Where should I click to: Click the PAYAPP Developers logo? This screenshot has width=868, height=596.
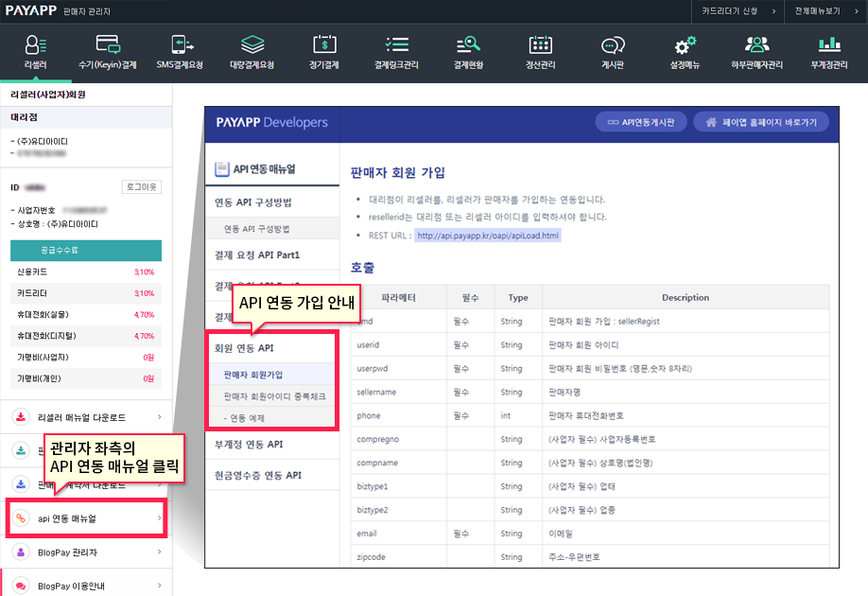271,122
